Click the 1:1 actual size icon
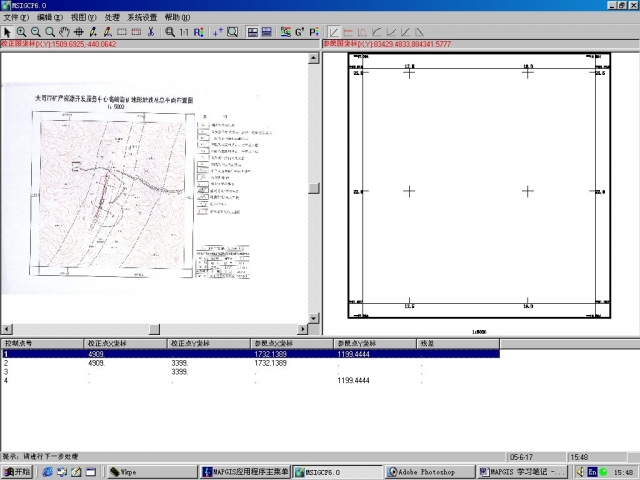Viewport: 640px width, 480px height. click(x=183, y=32)
